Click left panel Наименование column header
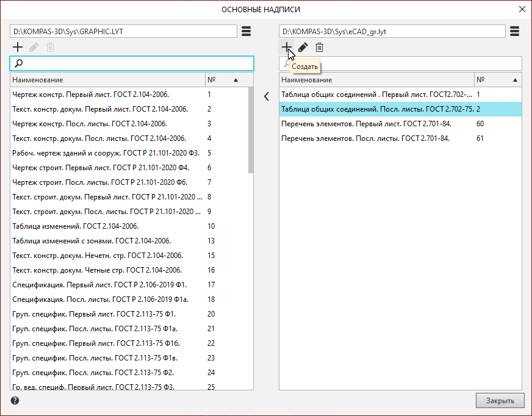 (107, 80)
